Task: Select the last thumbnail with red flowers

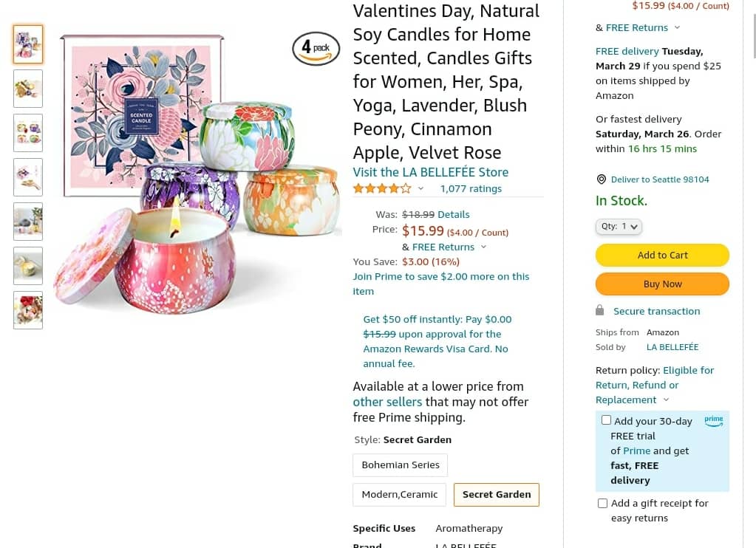Action: click(x=28, y=310)
